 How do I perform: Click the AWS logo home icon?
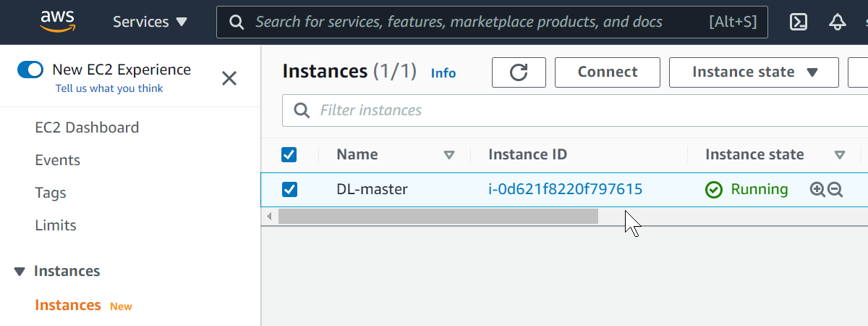pyautogui.click(x=58, y=22)
